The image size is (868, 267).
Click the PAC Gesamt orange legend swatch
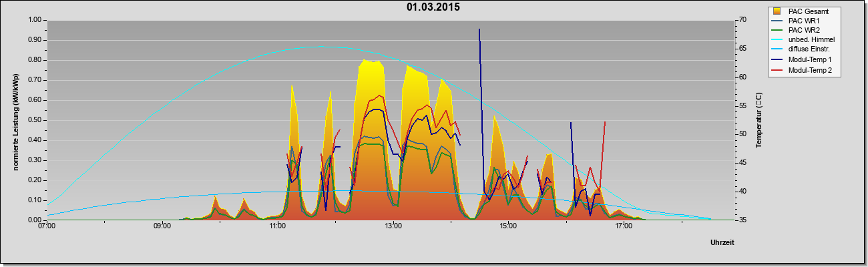click(x=777, y=11)
